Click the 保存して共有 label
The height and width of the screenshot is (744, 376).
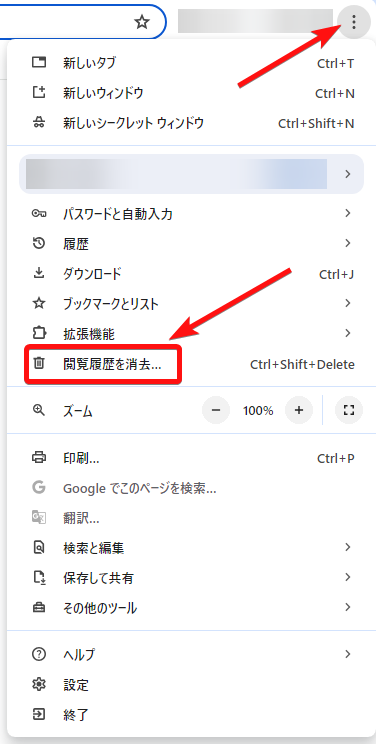pos(98,578)
